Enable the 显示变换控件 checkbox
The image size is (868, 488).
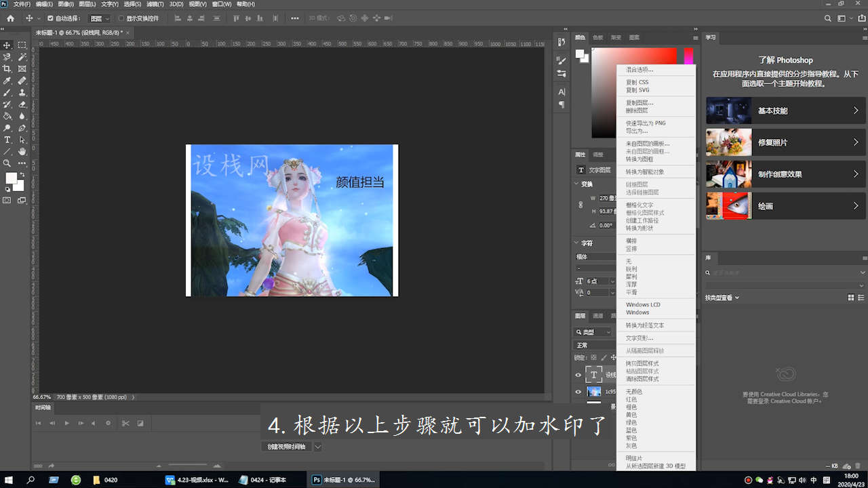coord(121,18)
